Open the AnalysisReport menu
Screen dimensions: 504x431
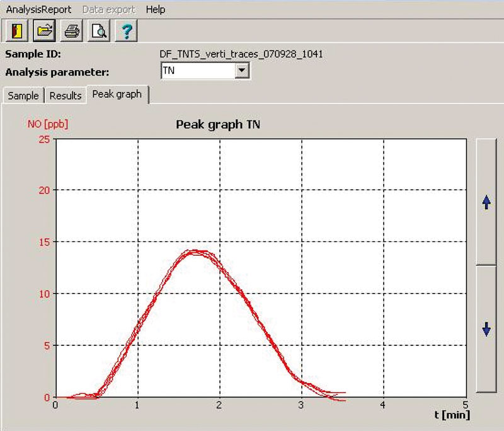coord(38,9)
